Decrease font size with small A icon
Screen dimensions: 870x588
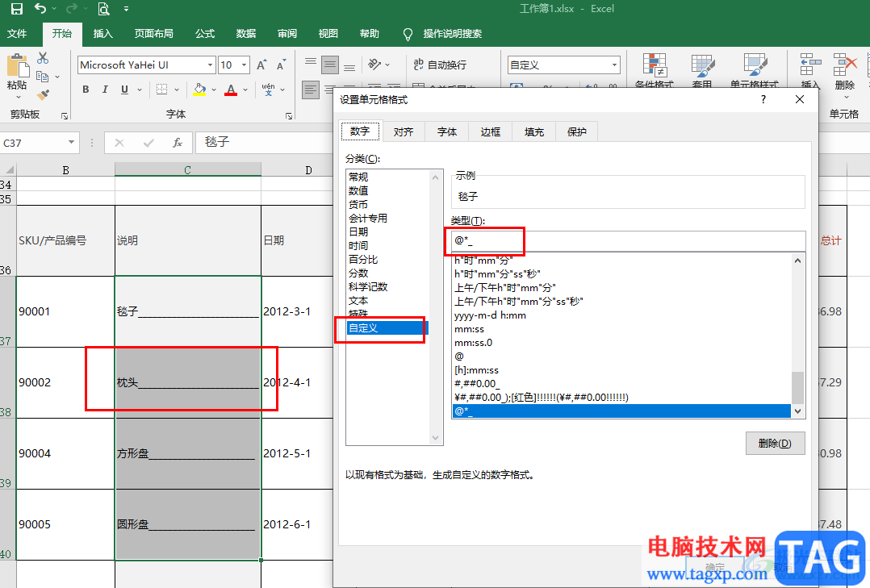click(282, 65)
